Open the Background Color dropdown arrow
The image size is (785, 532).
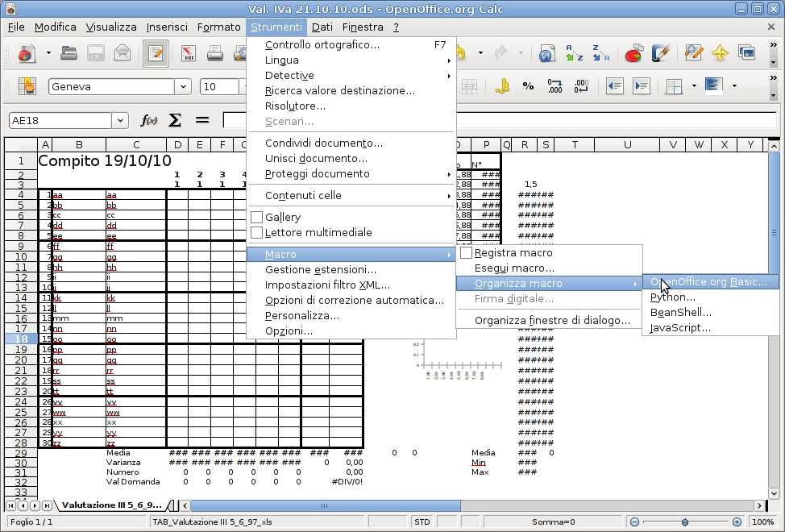tap(734, 86)
